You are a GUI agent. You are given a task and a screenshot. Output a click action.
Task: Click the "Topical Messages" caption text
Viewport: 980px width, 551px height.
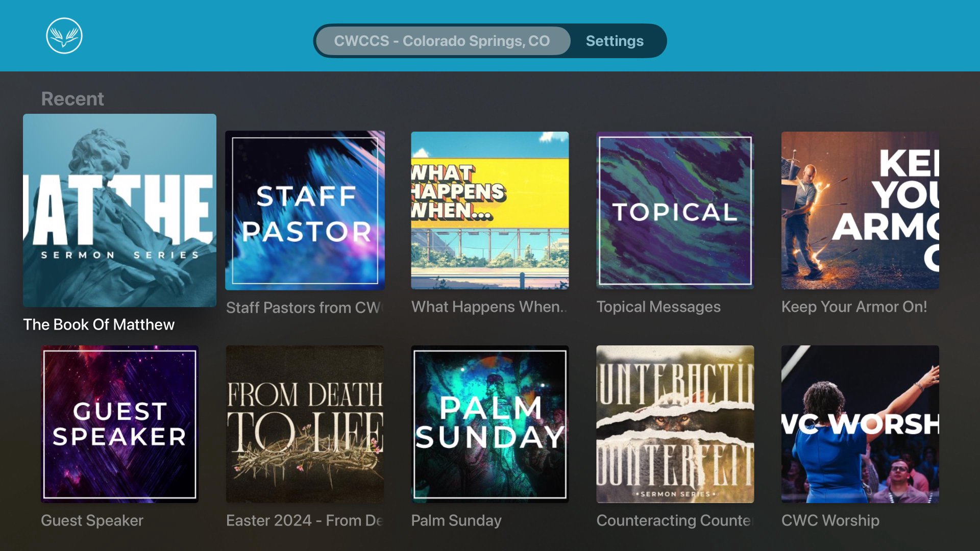click(658, 307)
